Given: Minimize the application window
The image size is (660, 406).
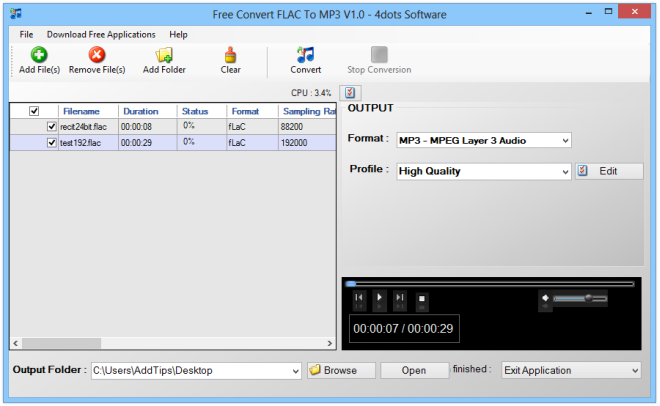Looking at the screenshot, I should tap(589, 13).
